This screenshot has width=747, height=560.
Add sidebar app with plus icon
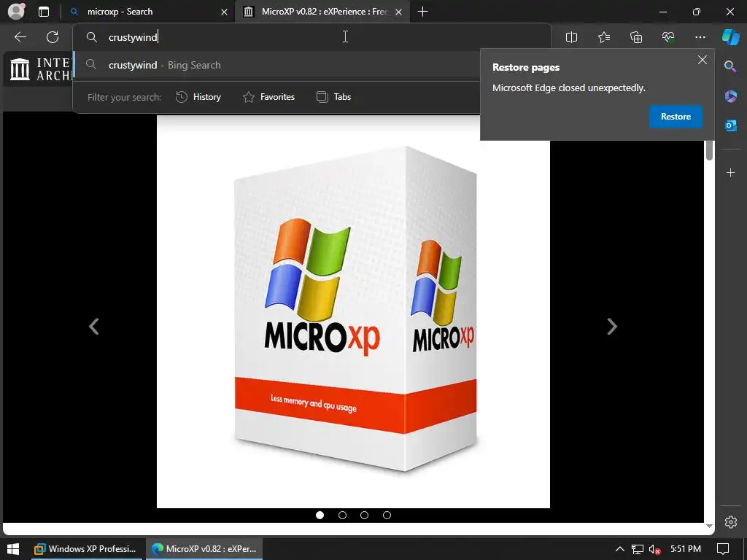point(730,172)
